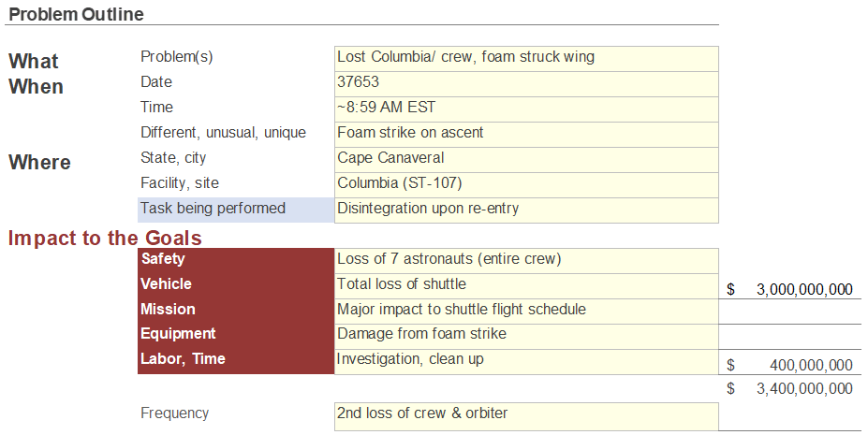Click the Foam strike on ascent cell
The height and width of the screenshot is (435, 868).
(526, 135)
